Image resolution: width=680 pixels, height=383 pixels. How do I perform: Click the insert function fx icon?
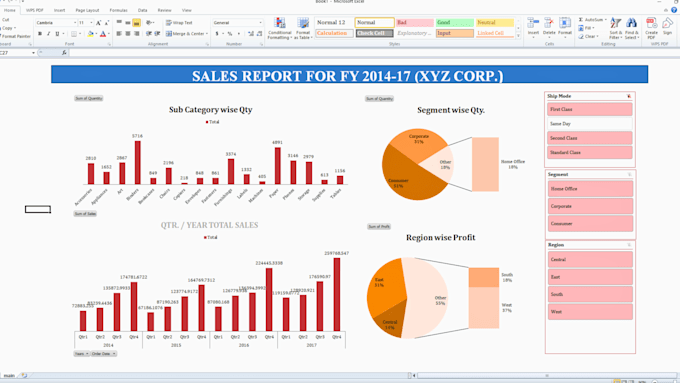[x=64, y=52]
